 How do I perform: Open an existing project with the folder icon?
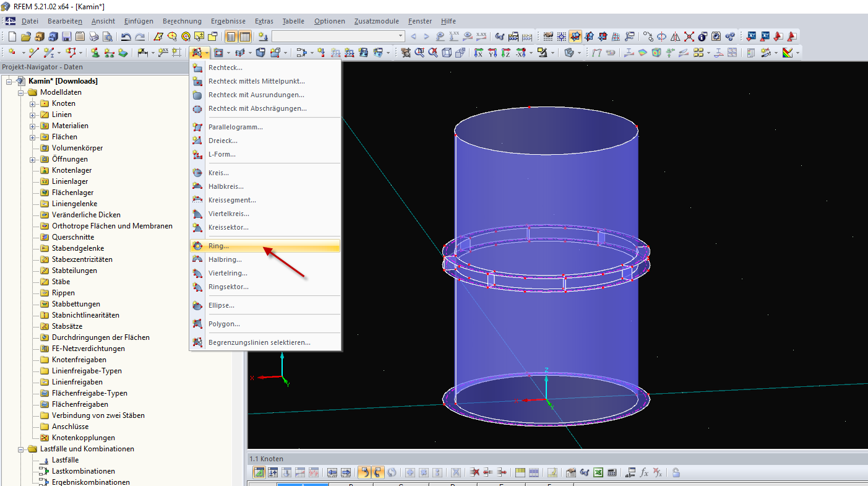[27, 37]
